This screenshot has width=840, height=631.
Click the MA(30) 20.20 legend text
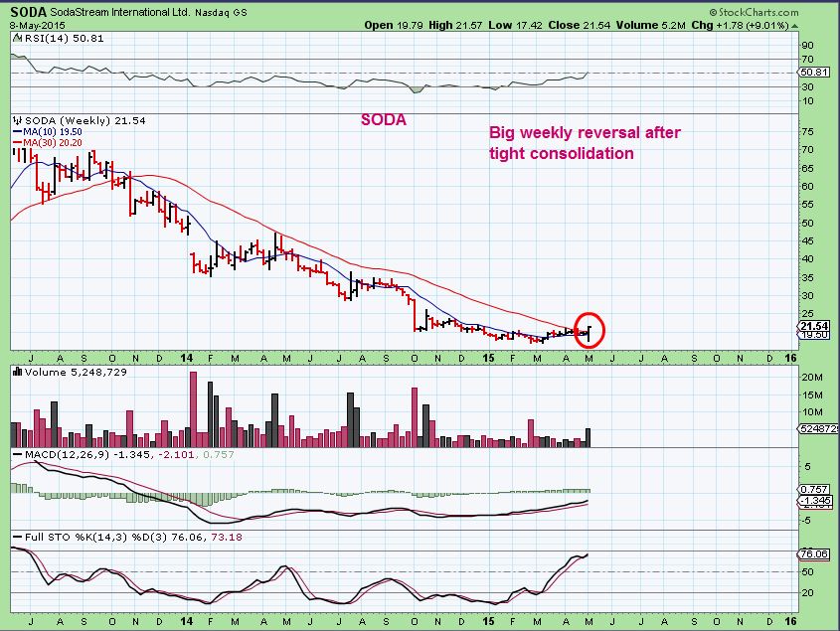click(x=53, y=142)
